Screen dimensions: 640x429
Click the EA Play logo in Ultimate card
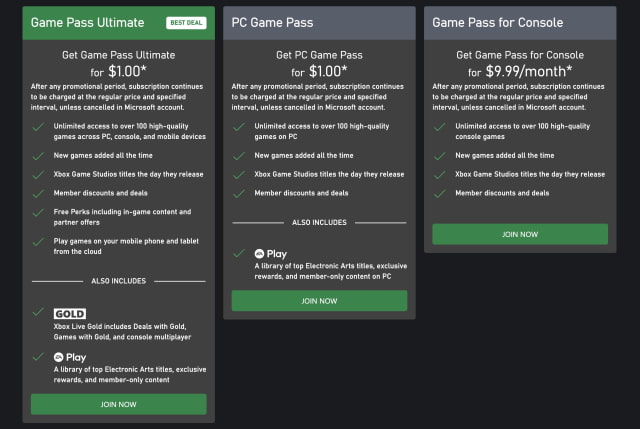(70, 356)
